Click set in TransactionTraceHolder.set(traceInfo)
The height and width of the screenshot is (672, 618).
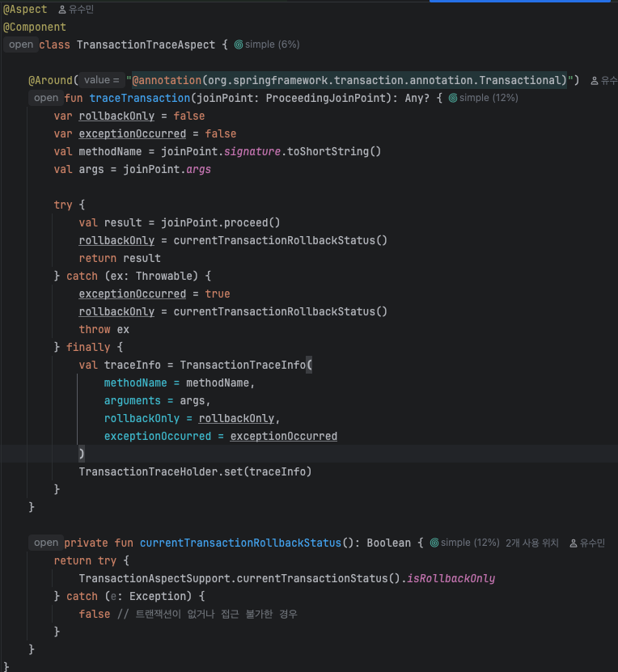(x=233, y=472)
